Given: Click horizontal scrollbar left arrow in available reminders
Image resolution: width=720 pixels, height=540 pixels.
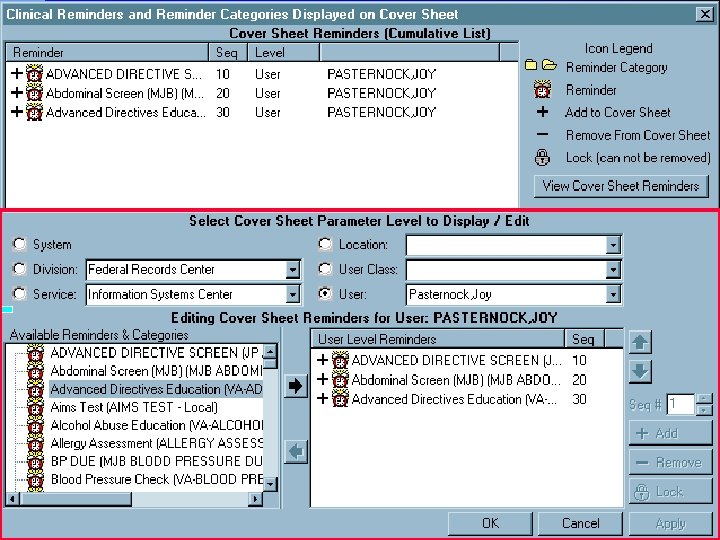Looking at the screenshot, I should point(12,499).
